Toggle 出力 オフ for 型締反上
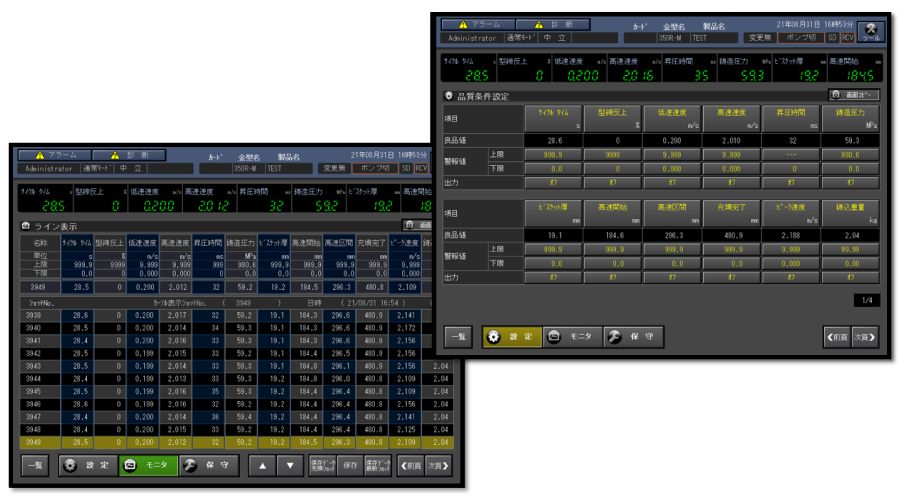 [x=612, y=183]
